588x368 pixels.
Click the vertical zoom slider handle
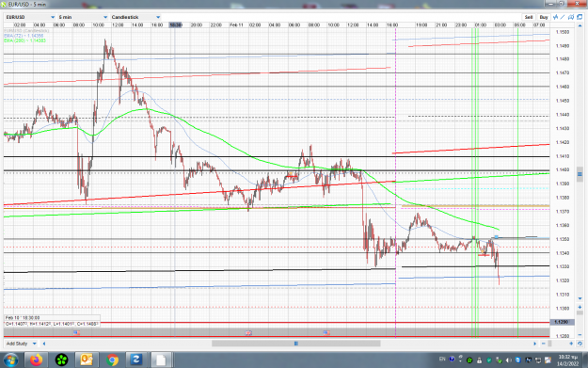580,312
